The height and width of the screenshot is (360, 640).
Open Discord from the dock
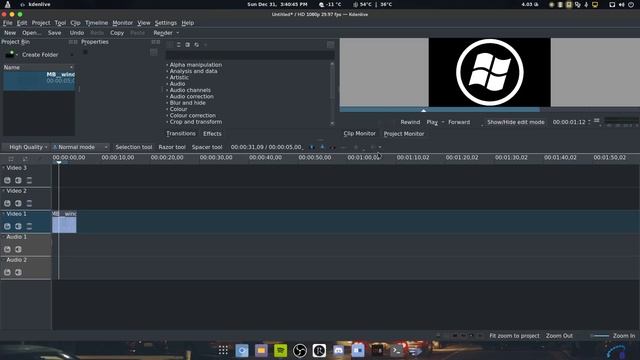338,350
